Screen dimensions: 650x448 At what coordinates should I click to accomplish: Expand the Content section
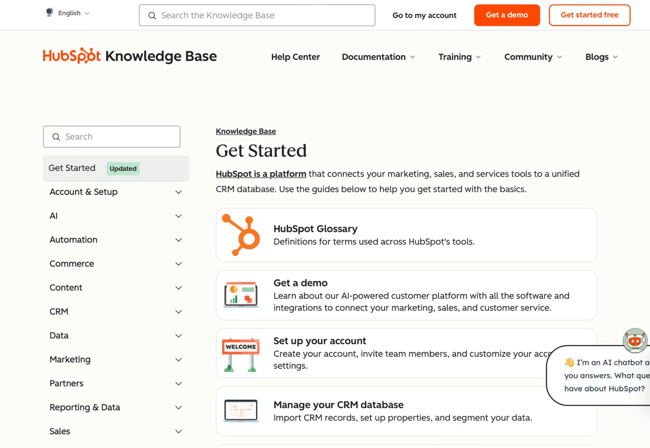click(116, 288)
